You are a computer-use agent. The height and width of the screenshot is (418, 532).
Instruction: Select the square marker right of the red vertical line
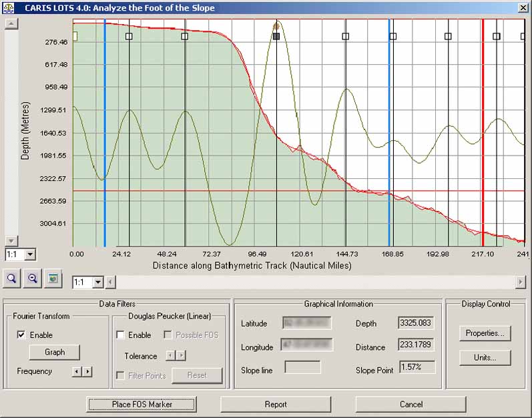click(497, 36)
